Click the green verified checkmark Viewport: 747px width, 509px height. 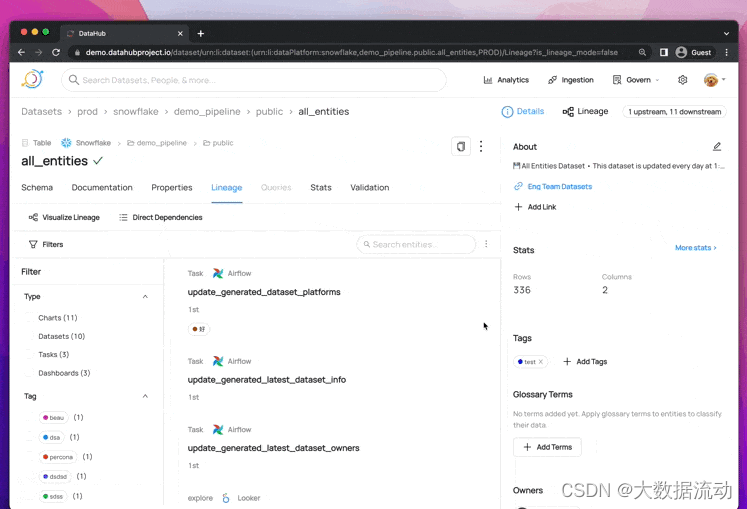click(x=98, y=161)
